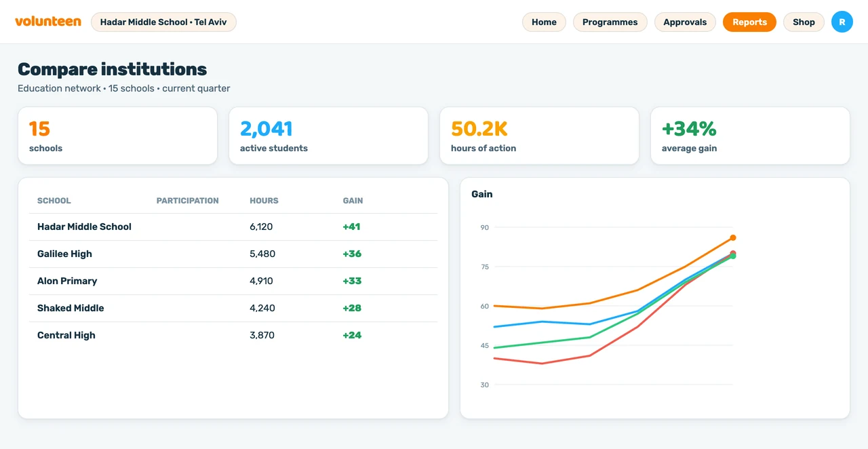Choose Central High in the table
Image resolution: width=868 pixels, height=449 pixels.
66,335
